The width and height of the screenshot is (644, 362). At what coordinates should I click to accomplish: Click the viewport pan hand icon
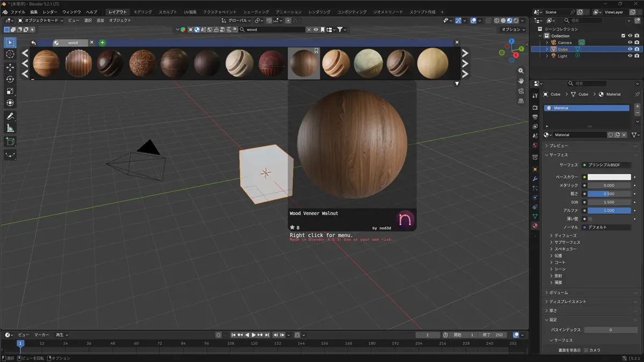[x=521, y=80]
